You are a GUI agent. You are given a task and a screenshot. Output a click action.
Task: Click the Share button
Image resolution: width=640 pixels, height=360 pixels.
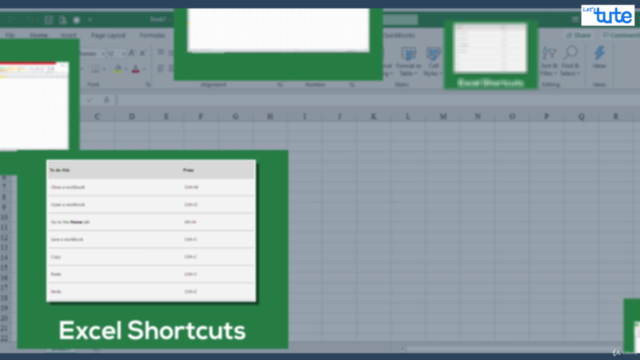point(578,36)
